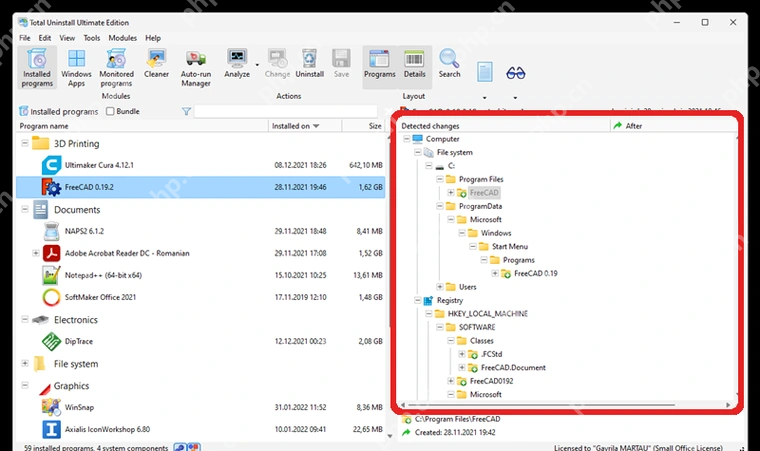Viewport: 760px width, 451px height.
Task: Select the DipTrace program icon
Action: (51, 341)
